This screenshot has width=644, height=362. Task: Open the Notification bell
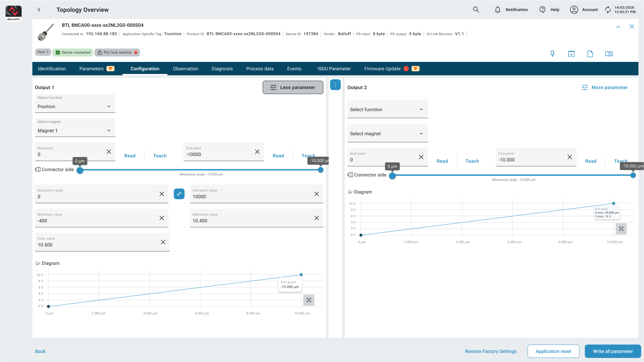coord(497,10)
